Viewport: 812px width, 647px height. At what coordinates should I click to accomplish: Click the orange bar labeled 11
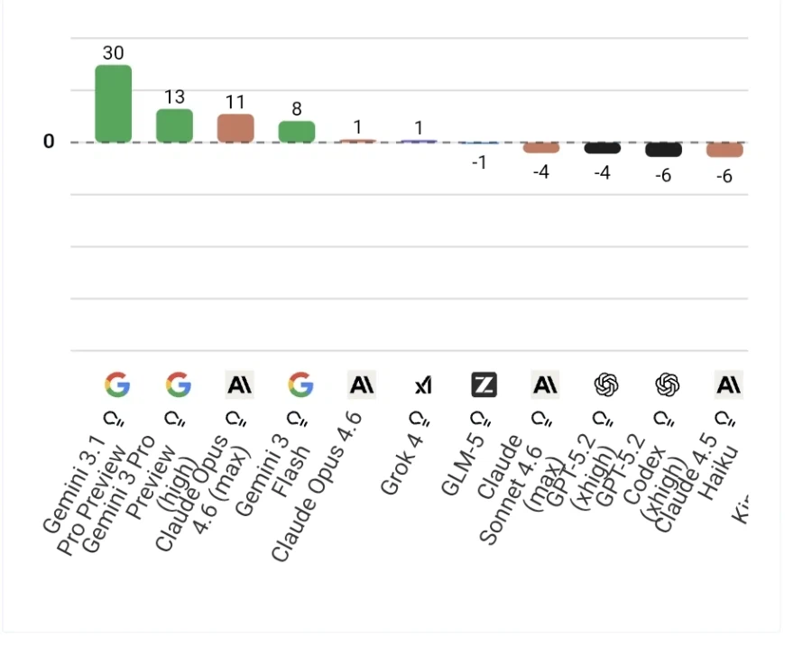pyautogui.click(x=236, y=128)
